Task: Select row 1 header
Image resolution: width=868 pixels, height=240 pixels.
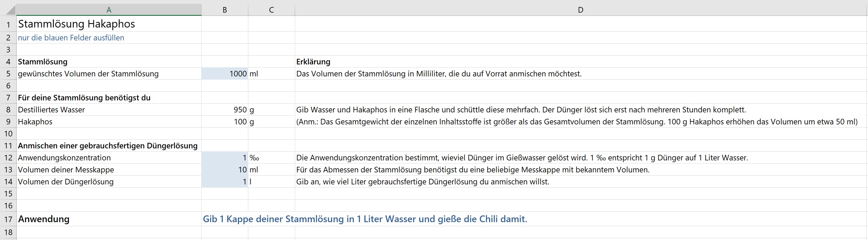Action: pos(8,24)
